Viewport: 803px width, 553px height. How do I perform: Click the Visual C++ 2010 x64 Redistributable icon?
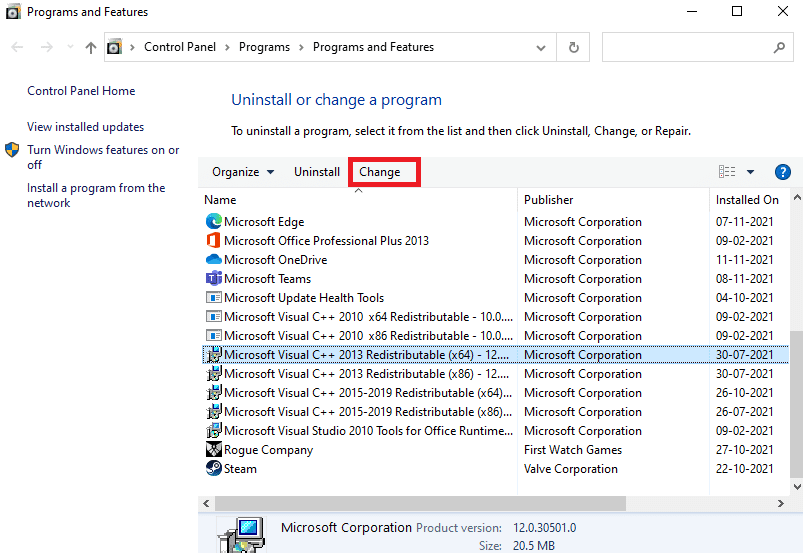(x=214, y=316)
